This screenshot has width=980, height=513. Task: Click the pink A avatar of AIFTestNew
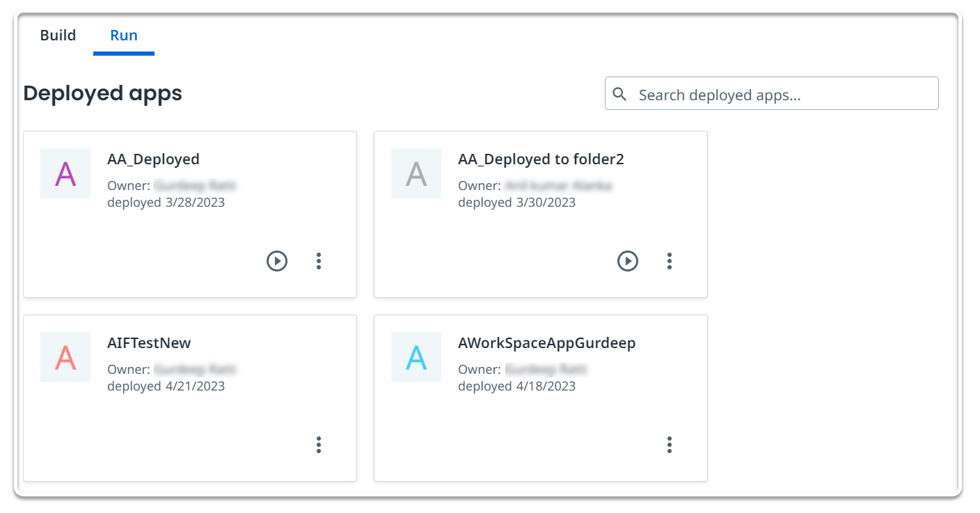click(x=65, y=357)
